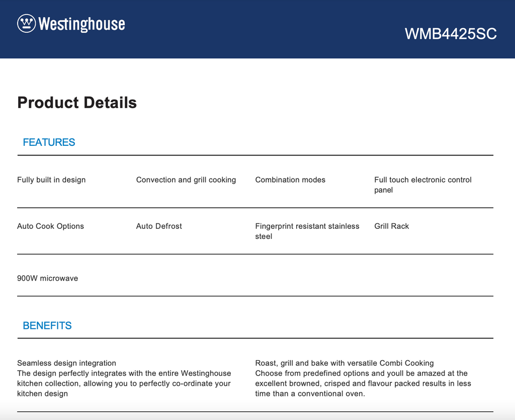515x420 pixels.
Task: Select the FEATURES section heading
Action: (x=49, y=142)
